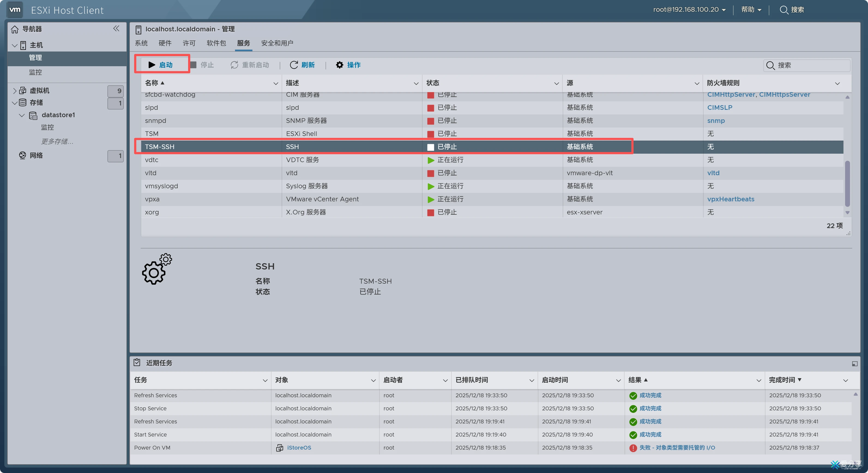Switch to the Security and Users tab
Viewport: 868px width, 473px height.
(x=277, y=43)
